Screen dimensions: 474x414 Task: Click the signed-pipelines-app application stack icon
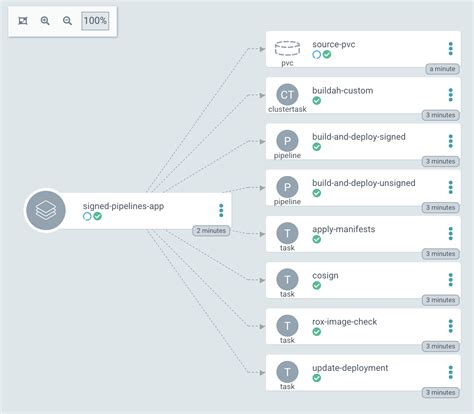(x=46, y=210)
